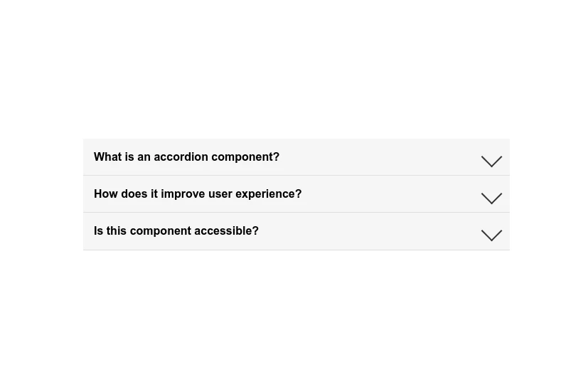Screen dimensions: 588x377
Task: Click the down arrow icon on "How does it improve user experience?"
Action: (x=491, y=198)
